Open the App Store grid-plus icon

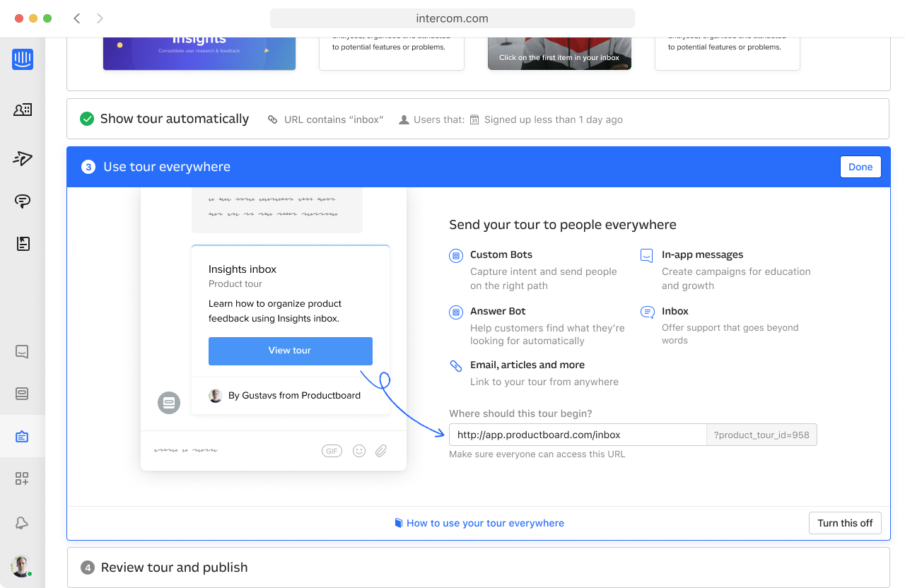[x=22, y=479]
